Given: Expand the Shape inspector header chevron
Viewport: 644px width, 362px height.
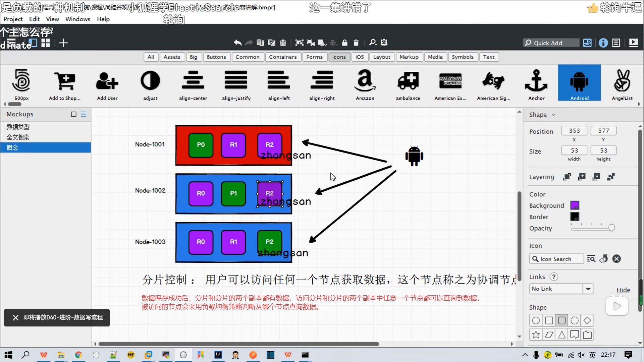Looking at the screenshot, I should (553, 115).
